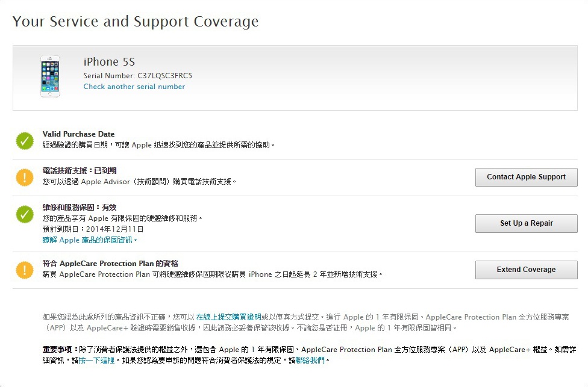This screenshot has height=387, width=588.
Task: Click the iPhone 5S product image
Action: pyautogui.click(x=50, y=76)
